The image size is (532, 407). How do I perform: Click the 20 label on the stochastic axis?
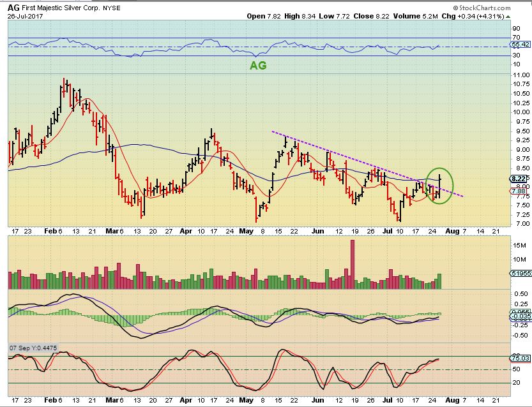click(517, 383)
